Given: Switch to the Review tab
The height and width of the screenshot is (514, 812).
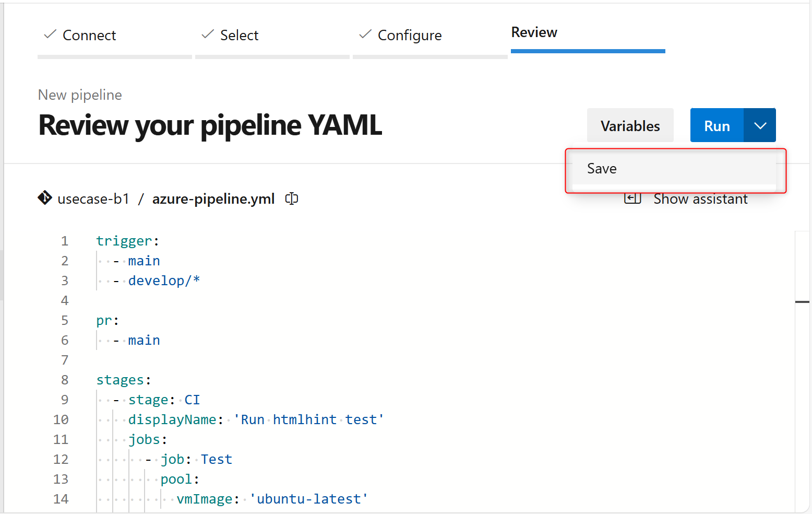Looking at the screenshot, I should coord(534,32).
